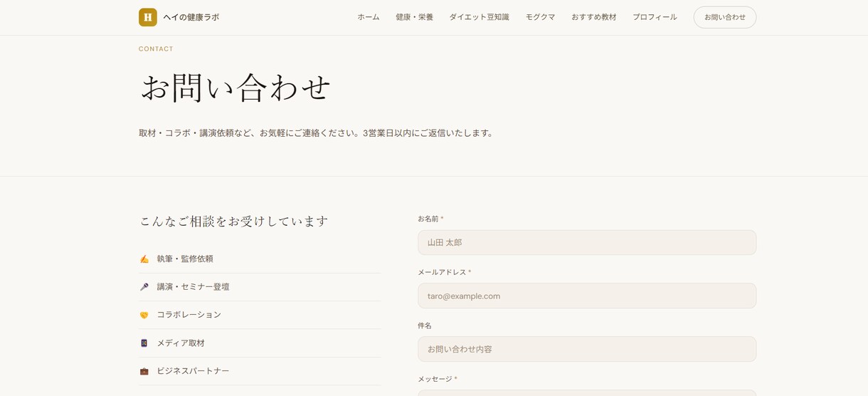Image resolution: width=868 pixels, height=396 pixels.
Task: Click the handshake emoji icon
Action: pos(144,315)
